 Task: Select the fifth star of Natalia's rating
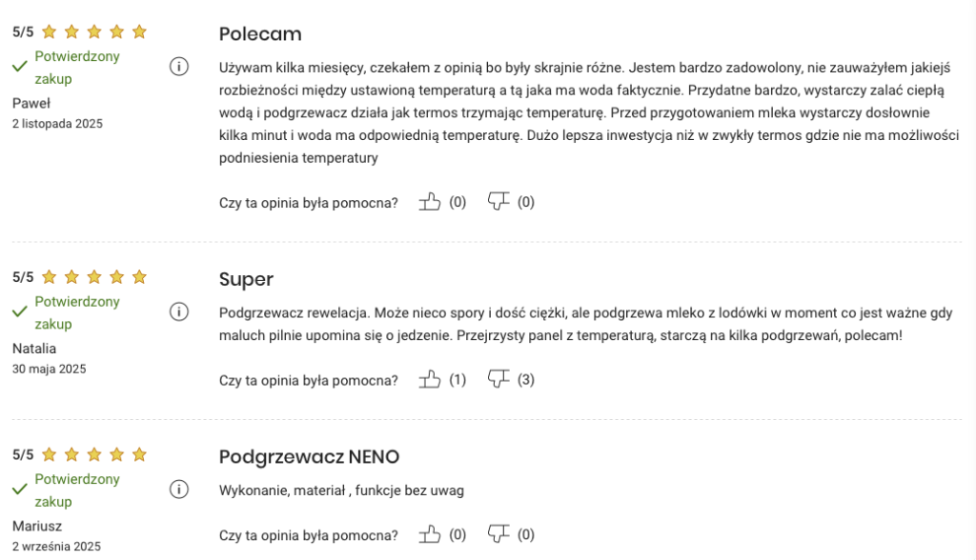coord(140,276)
